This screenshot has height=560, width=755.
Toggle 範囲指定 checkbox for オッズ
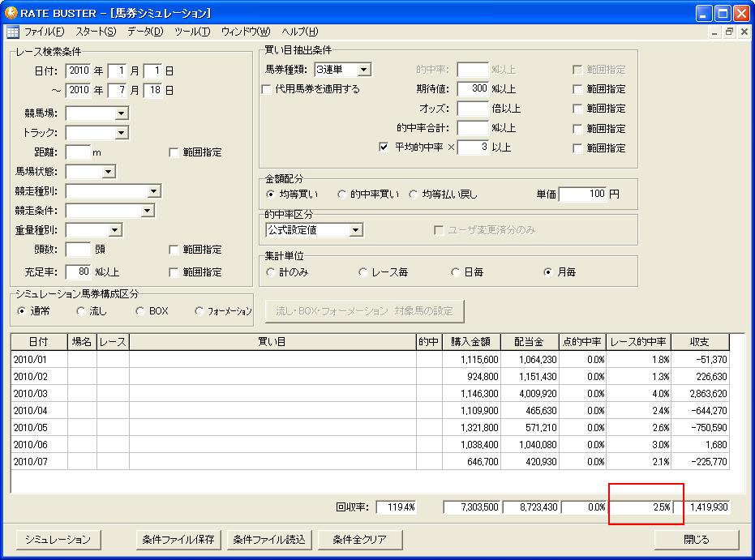tap(577, 109)
